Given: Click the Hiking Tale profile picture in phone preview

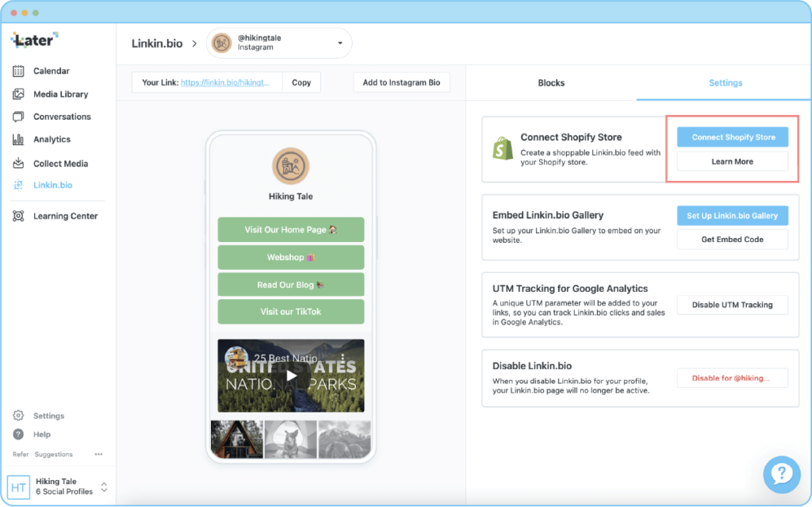Looking at the screenshot, I should [290, 166].
